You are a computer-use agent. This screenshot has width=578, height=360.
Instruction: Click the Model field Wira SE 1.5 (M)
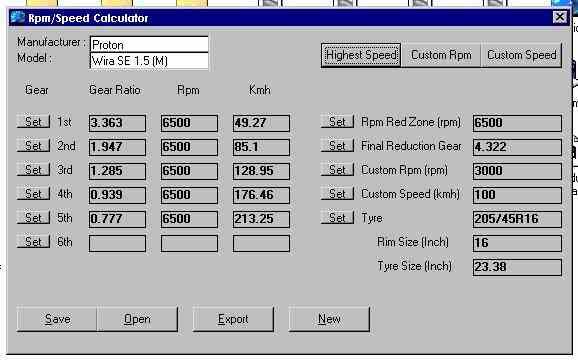[x=149, y=60]
